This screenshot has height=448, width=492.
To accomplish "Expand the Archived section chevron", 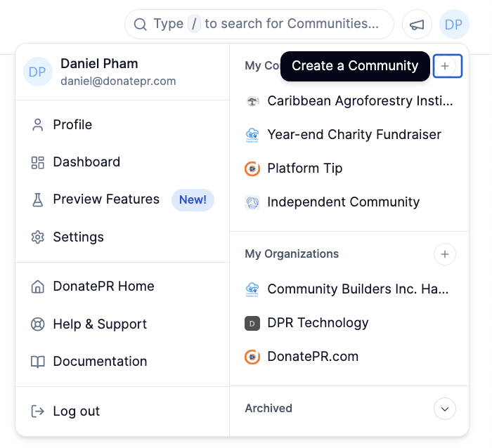I will [x=445, y=409].
